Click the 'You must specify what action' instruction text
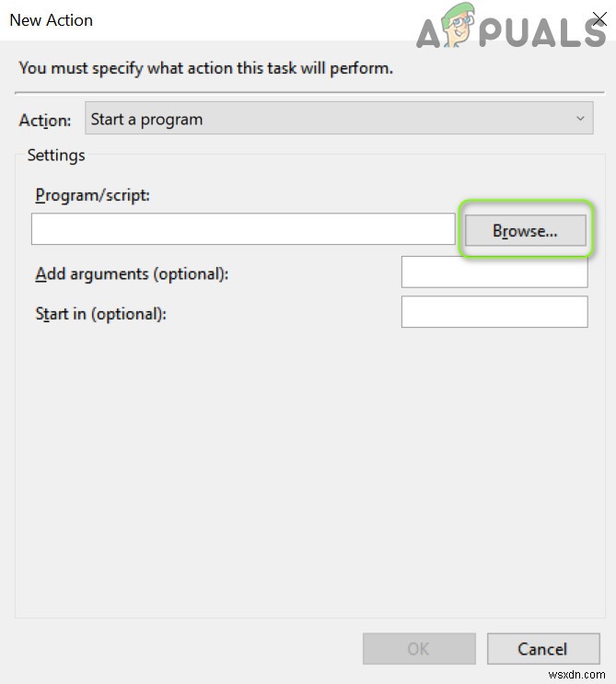 click(x=205, y=68)
